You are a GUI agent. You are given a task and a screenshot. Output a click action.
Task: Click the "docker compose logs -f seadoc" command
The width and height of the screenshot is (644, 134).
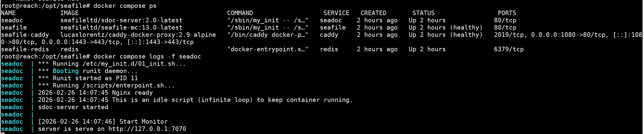147,57
